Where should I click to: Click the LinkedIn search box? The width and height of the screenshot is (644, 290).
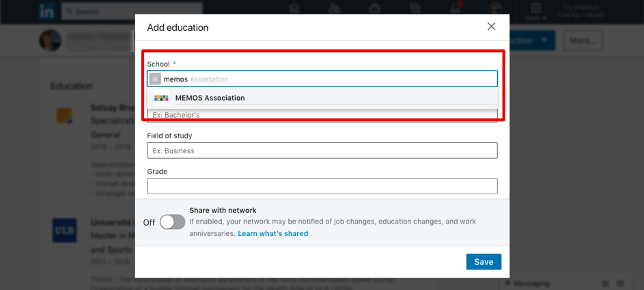(132, 12)
